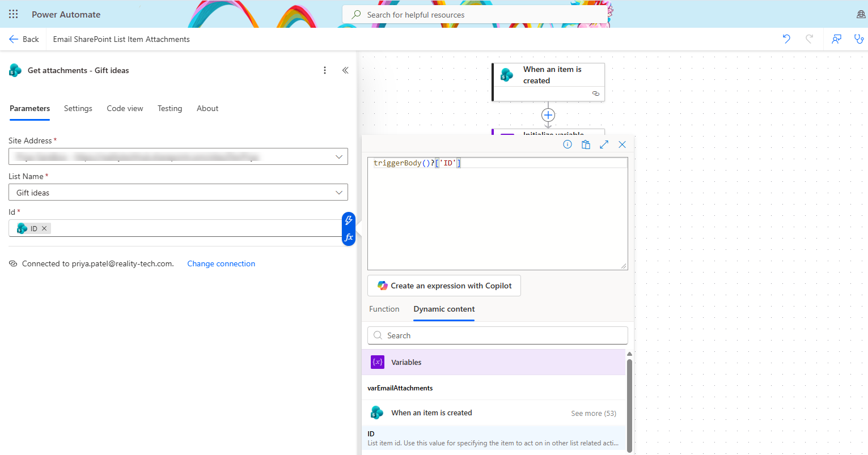Click the Change connection link

[x=221, y=263]
